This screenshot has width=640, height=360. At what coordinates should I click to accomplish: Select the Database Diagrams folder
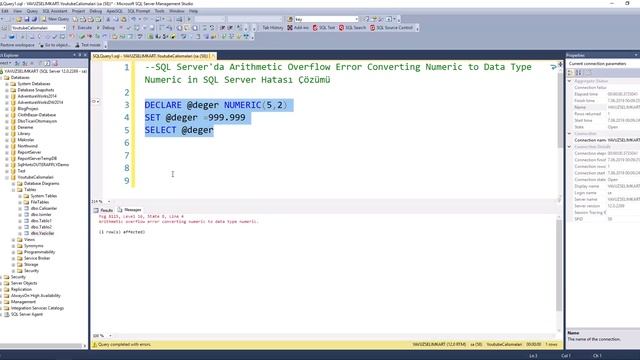(41, 183)
